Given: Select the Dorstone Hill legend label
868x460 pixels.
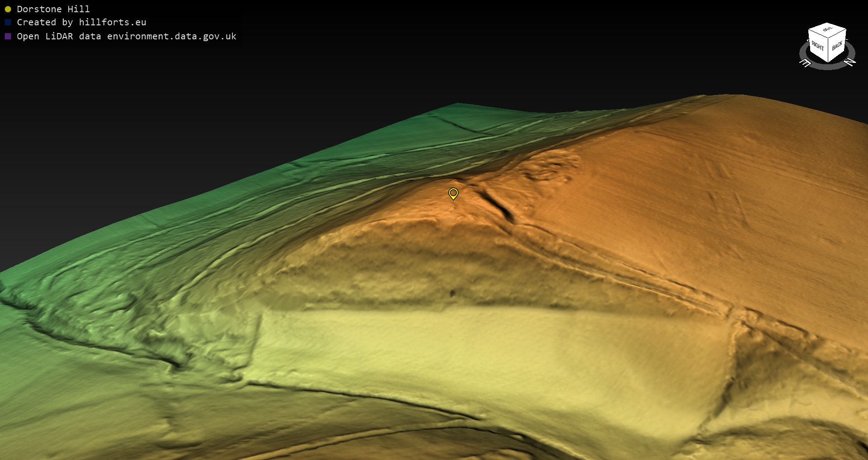Looking at the screenshot, I should [53, 9].
